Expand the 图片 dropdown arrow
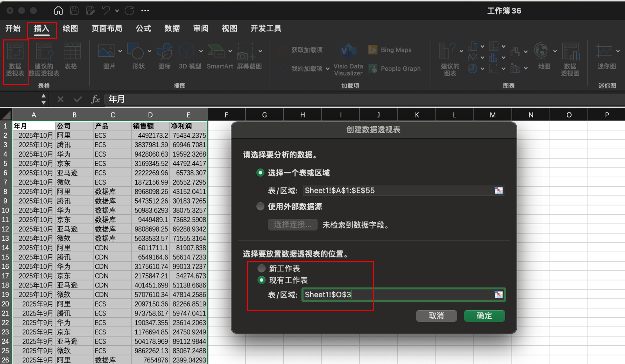Viewport: 625px width, 364px height. tap(120, 51)
